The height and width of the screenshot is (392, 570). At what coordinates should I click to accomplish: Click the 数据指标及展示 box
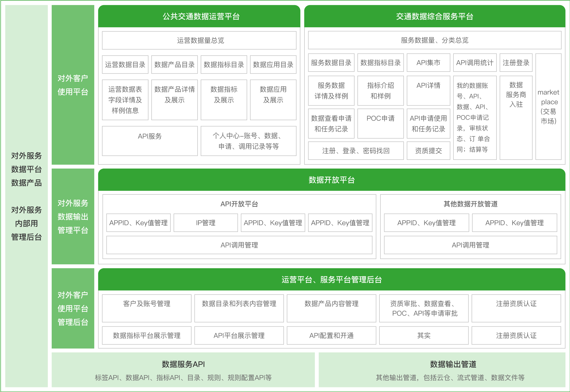pyautogui.click(x=224, y=100)
